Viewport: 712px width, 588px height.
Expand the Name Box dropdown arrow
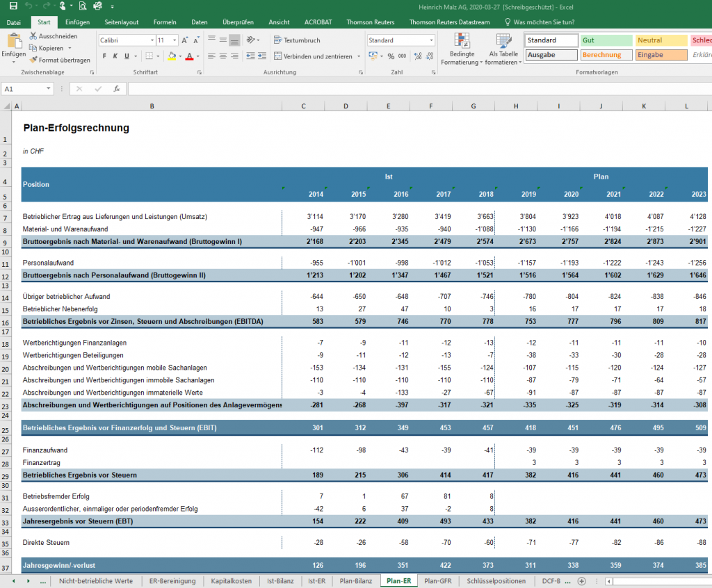pyautogui.click(x=49, y=88)
